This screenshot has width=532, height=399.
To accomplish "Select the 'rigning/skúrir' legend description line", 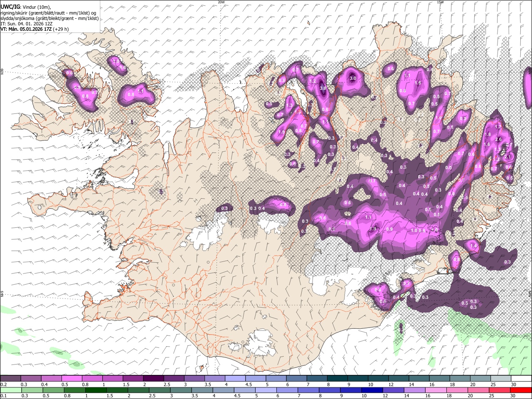I will (49, 13).
